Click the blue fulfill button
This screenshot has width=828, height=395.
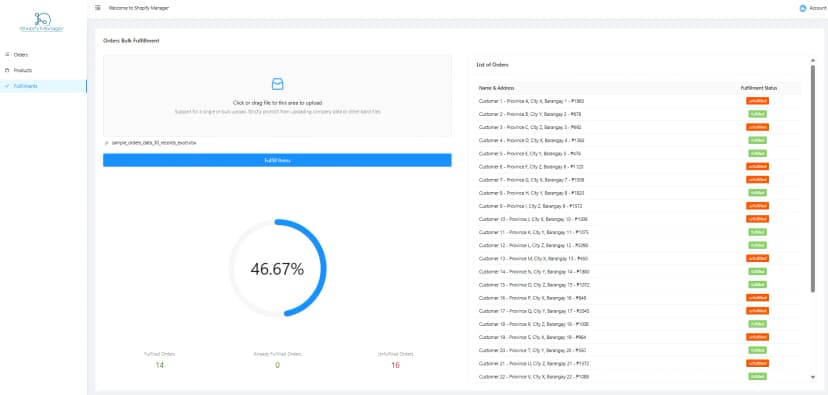pyautogui.click(x=277, y=160)
